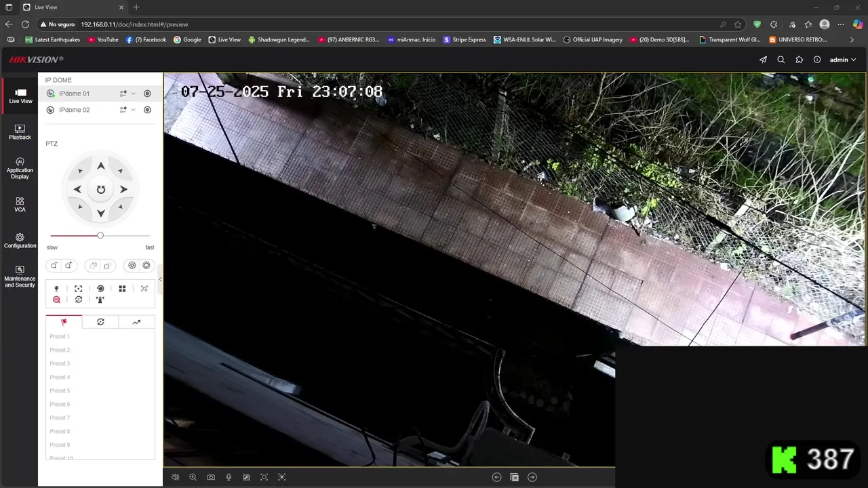Click the focus near button
This screenshot has height=488, width=868.
pyautogui.click(x=93, y=266)
